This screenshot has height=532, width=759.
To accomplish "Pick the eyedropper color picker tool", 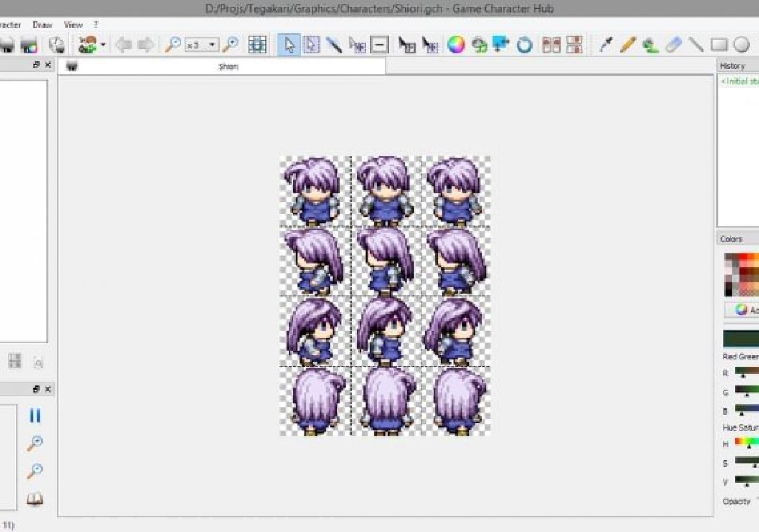I will click(605, 45).
